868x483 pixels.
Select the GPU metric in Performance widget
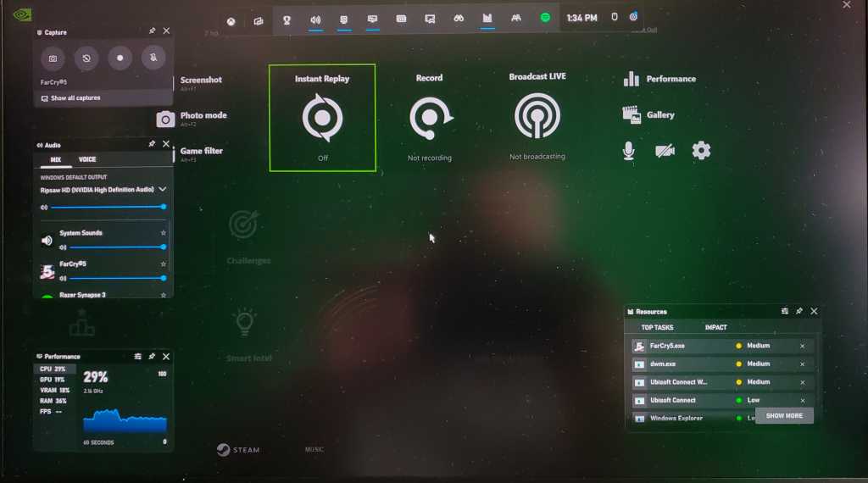coord(53,380)
